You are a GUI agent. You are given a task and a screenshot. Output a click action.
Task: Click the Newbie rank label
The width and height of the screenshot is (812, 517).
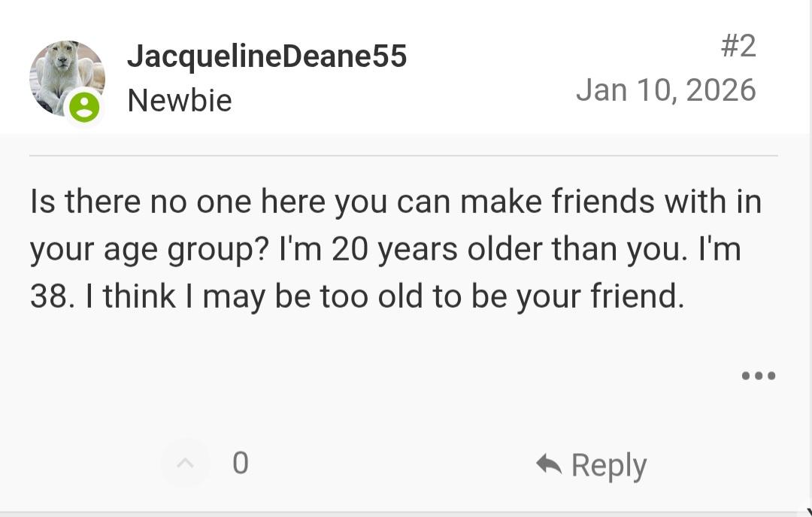coord(180,100)
